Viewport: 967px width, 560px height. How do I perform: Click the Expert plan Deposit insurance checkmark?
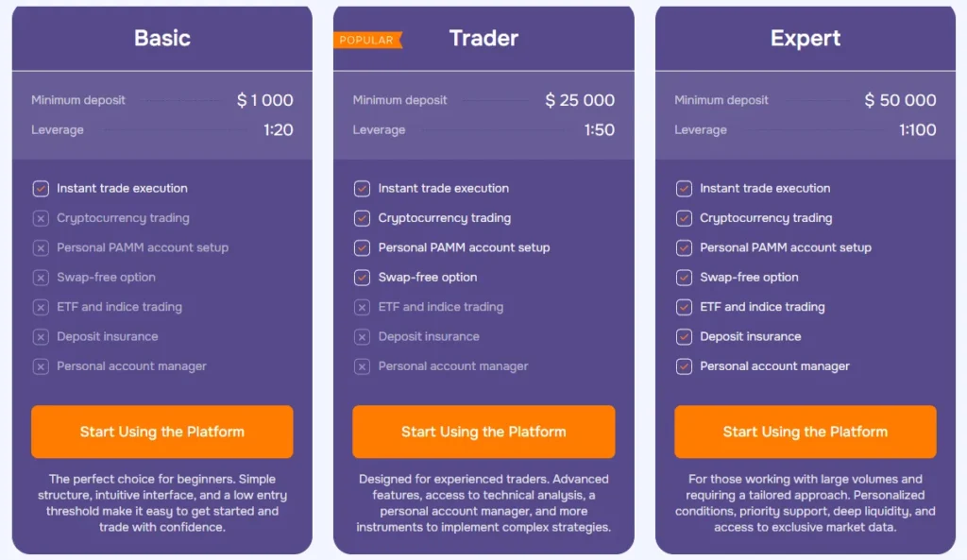pyautogui.click(x=684, y=337)
